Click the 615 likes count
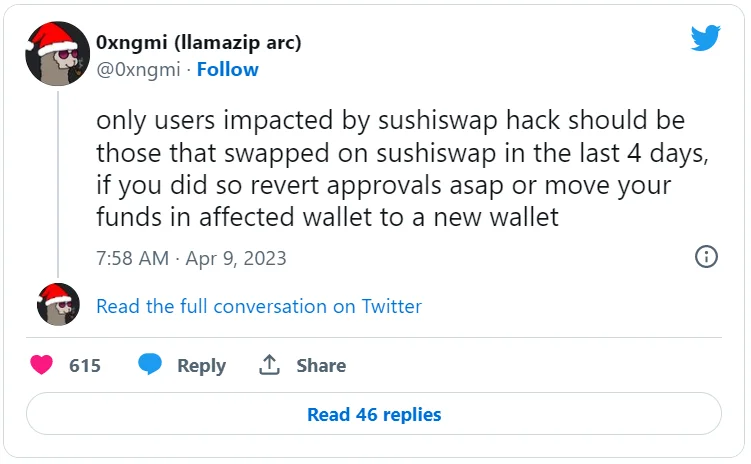This screenshot has height=464, width=751. click(x=85, y=366)
